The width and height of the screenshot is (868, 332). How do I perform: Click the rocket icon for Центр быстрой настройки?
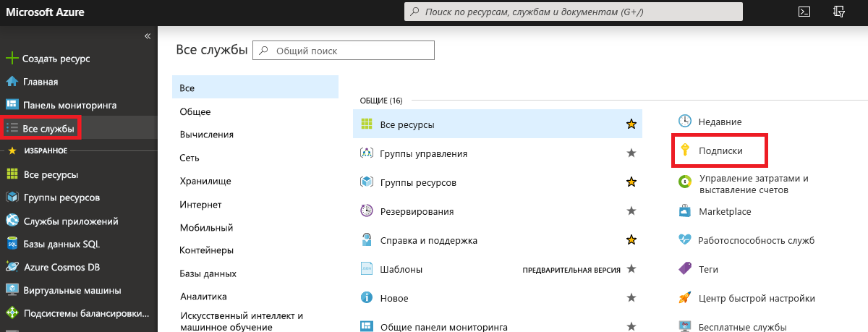(685, 298)
